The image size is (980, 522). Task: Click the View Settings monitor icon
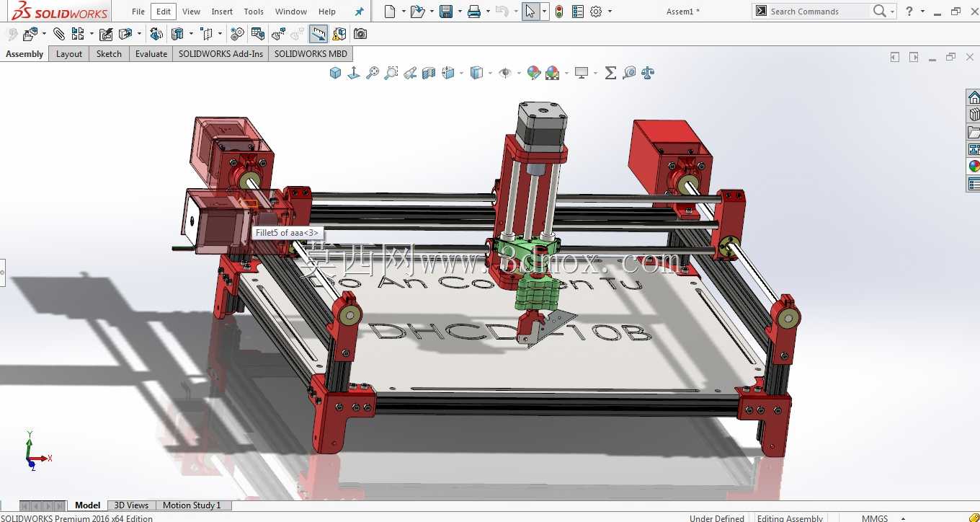click(582, 73)
